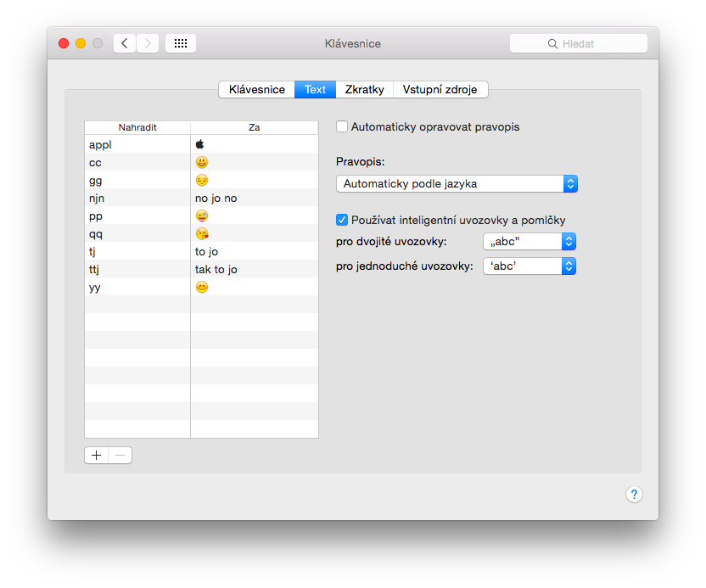The image size is (706, 588).
Task: Select the Apple logo replacement for appl
Action: click(200, 145)
